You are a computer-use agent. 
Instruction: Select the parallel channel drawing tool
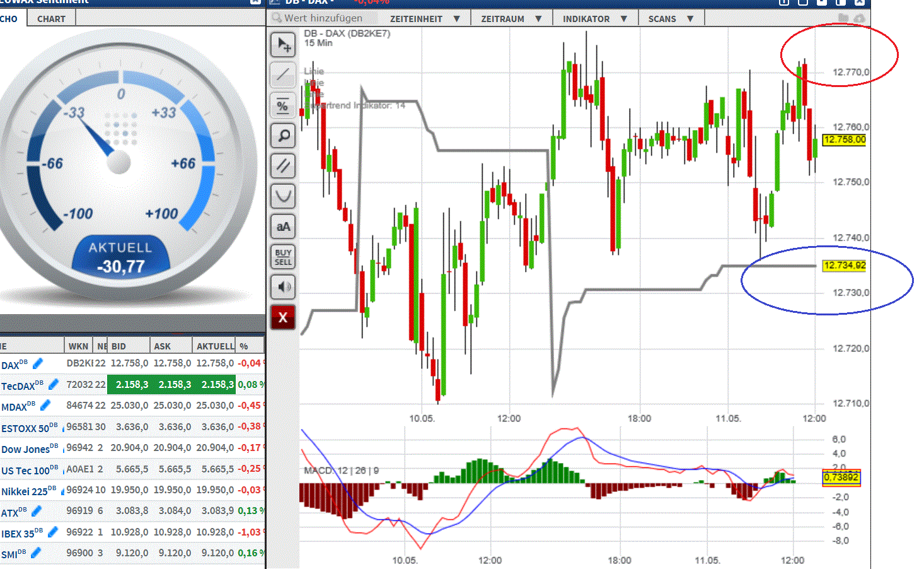click(x=283, y=166)
